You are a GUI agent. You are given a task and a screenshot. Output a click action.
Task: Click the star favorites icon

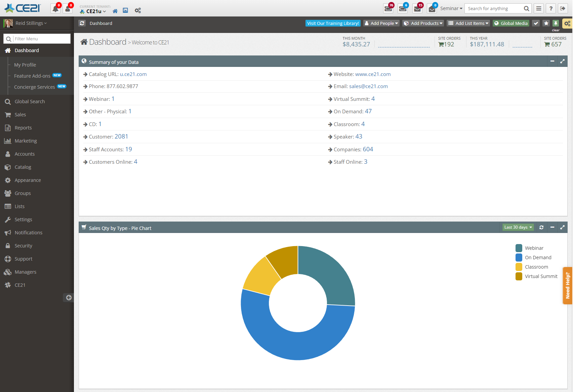click(546, 23)
